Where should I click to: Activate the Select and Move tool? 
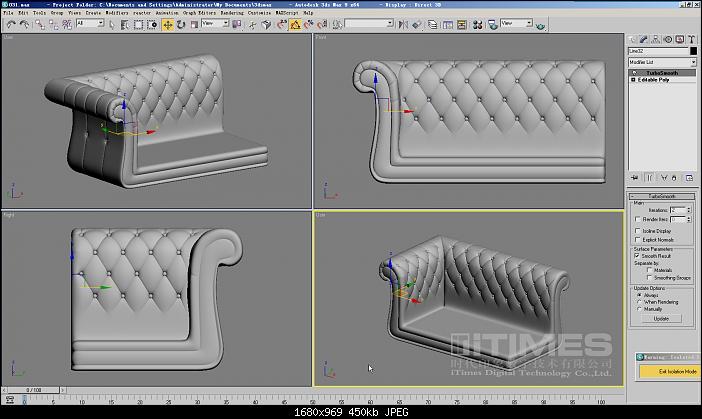coord(167,25)
